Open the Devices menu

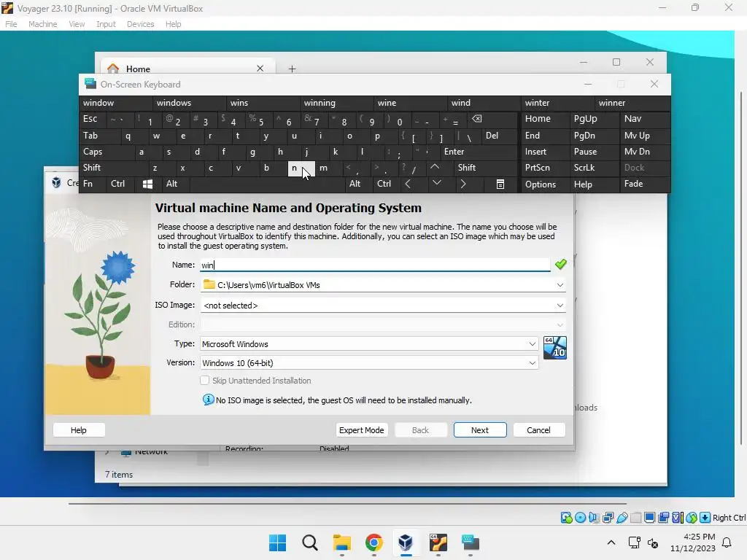coord(140,24)
